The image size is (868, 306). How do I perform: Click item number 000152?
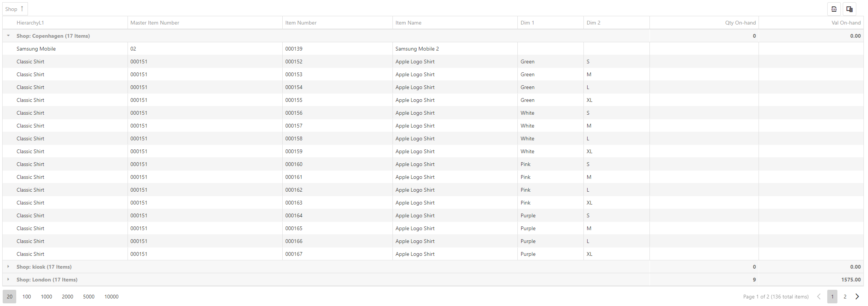pyautogui.click(x=294, y=62)
